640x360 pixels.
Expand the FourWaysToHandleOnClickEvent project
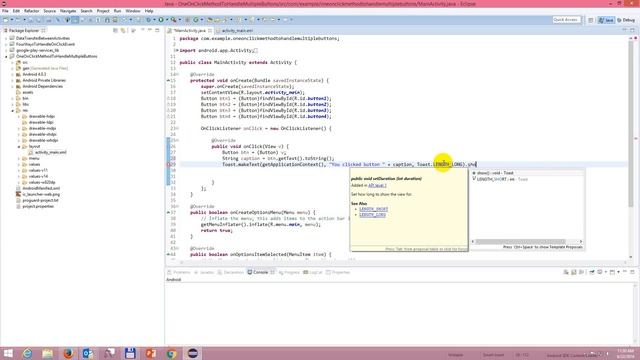[x=6, y=44]
